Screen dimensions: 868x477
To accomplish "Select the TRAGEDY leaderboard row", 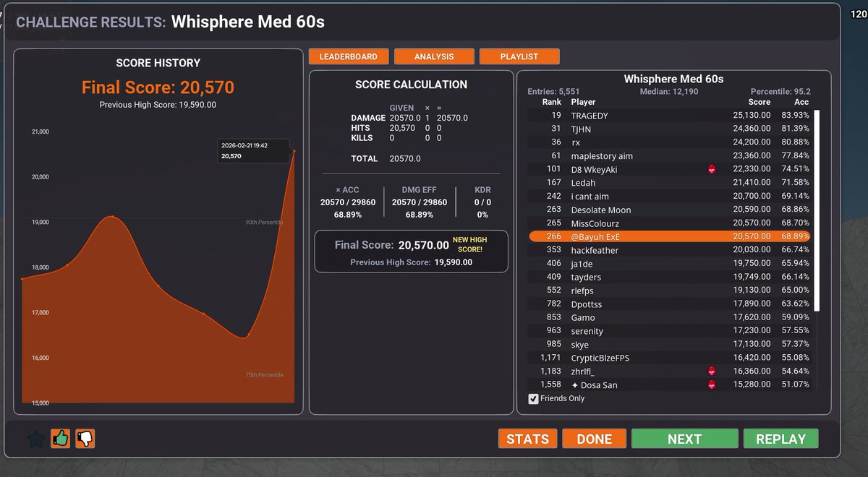I will click(670, 116).
